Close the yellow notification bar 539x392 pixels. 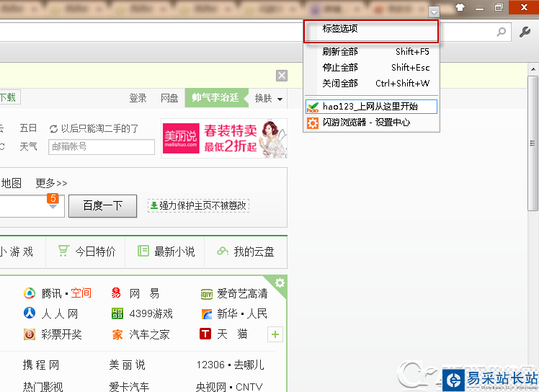coord(282,76)
